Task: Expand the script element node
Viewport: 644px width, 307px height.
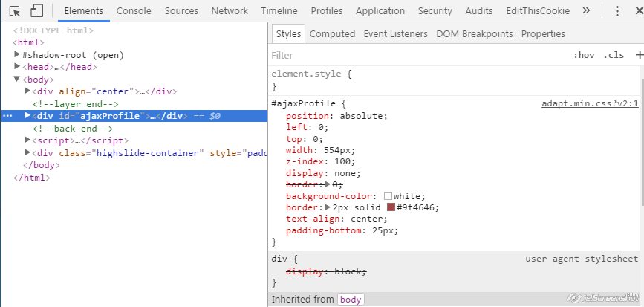Action: coord(27,140)
